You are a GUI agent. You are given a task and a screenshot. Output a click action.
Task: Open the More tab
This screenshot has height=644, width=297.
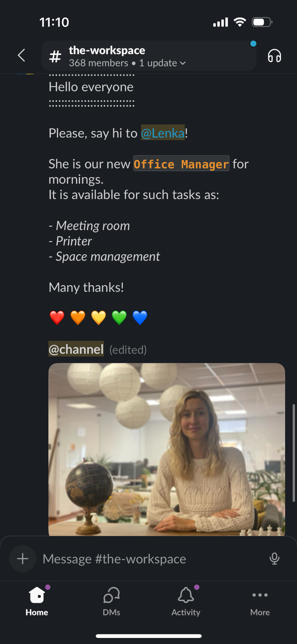[x=260, y=602]
